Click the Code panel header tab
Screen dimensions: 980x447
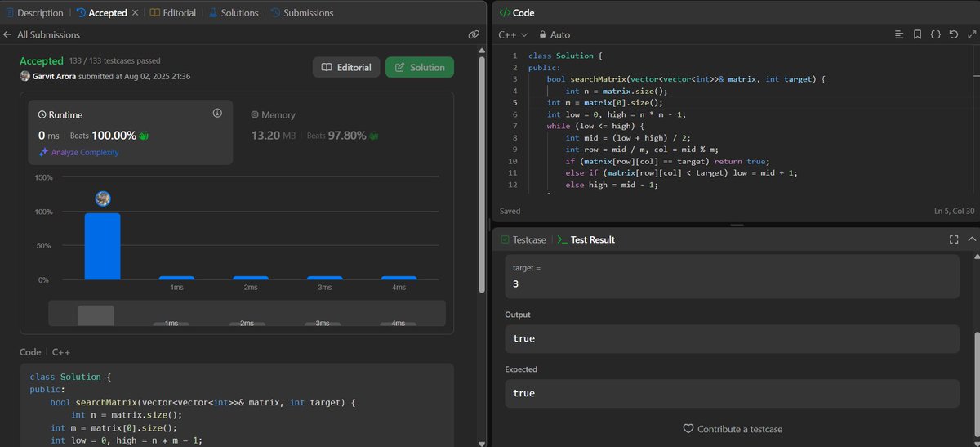[516, 13]
